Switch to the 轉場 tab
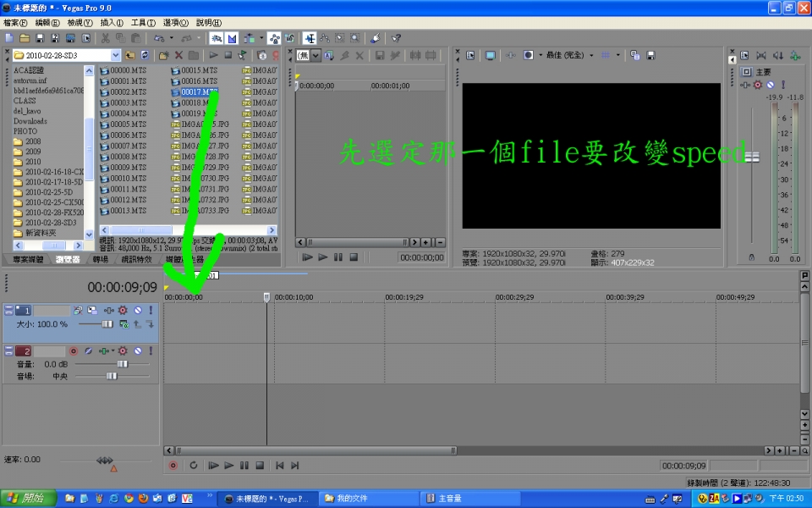 (101, 259)
